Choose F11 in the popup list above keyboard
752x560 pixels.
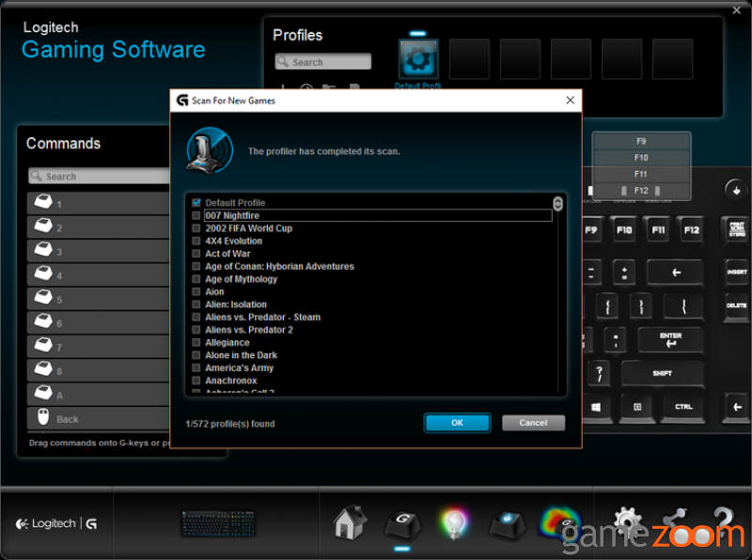coord(641,174)
